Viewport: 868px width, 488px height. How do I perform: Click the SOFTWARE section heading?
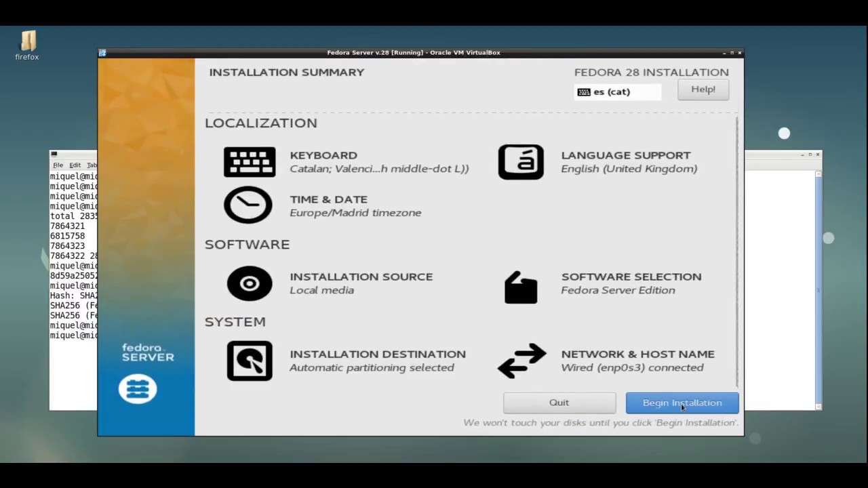[248, 244]
